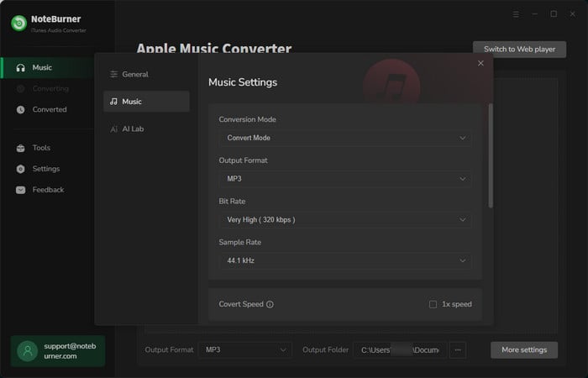Viewport: 588px width, 378px height.
Task: Click the user account avatar icon
Action: pyautogui.click(x=27, y=350)
